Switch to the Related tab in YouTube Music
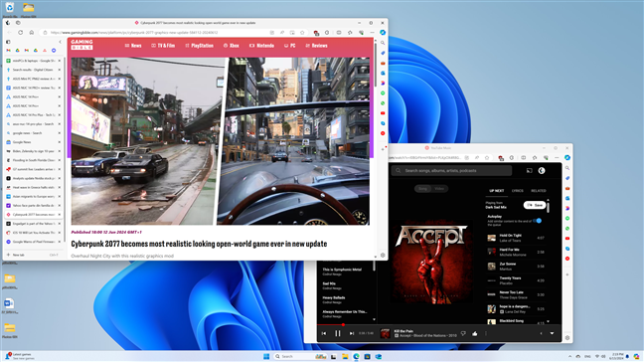644x362 pixels. point(539,191)
